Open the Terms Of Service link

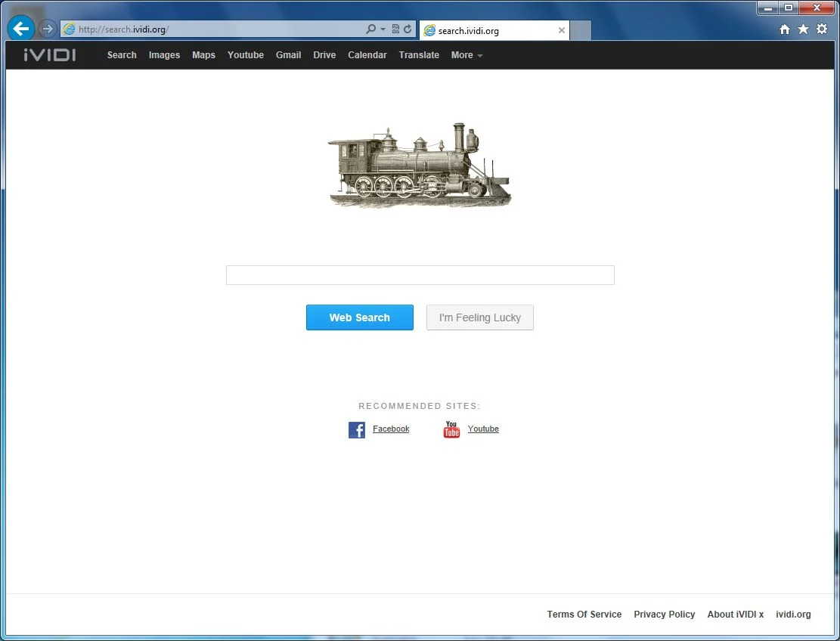(584, 615)
